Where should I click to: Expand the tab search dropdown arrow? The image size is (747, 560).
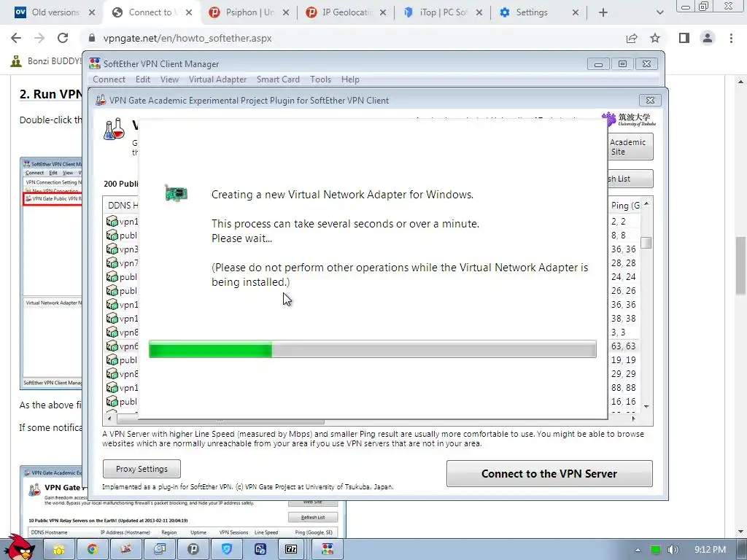[x=659, y=12]
